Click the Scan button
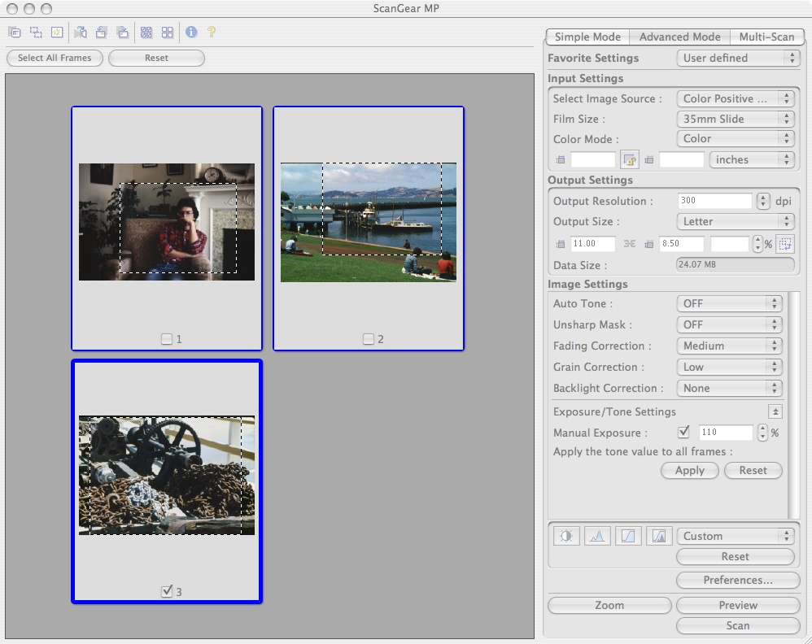Image resolution: width=812 pixels, height=644 pixels. (737, 625)
